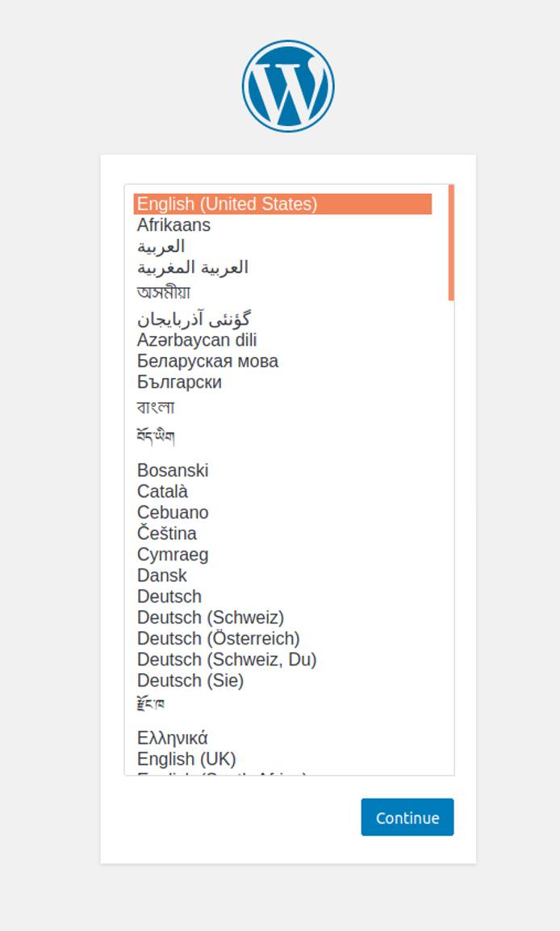Pick Cebuano from the list
The image size is (560, 931).
coord(173,513)
